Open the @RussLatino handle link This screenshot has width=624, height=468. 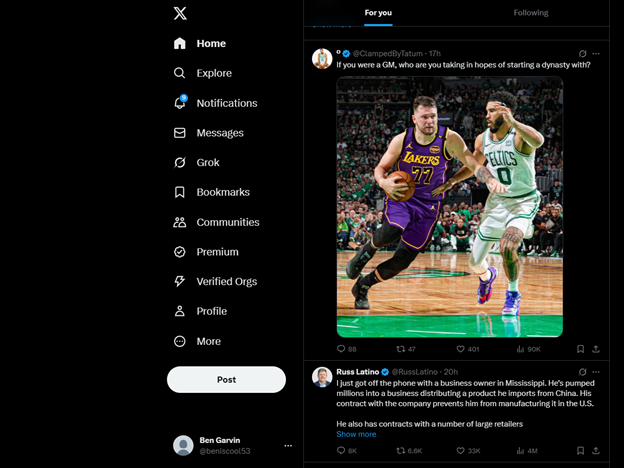pos(415,372)
